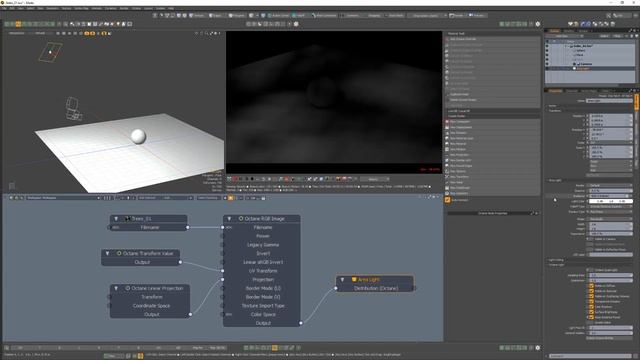Adjust the Dissolve slider field
The width and height of the screenshot is (640, 360).
coord(611,191)
